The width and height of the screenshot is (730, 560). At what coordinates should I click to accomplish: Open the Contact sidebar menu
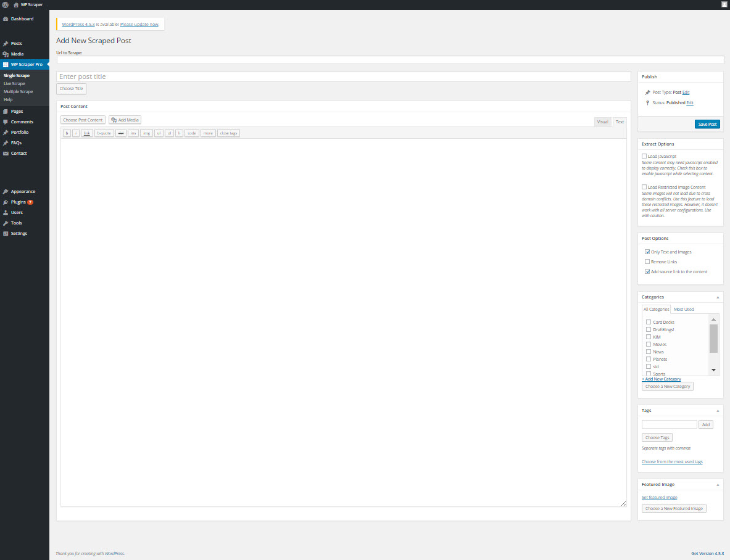click(19, 154)
